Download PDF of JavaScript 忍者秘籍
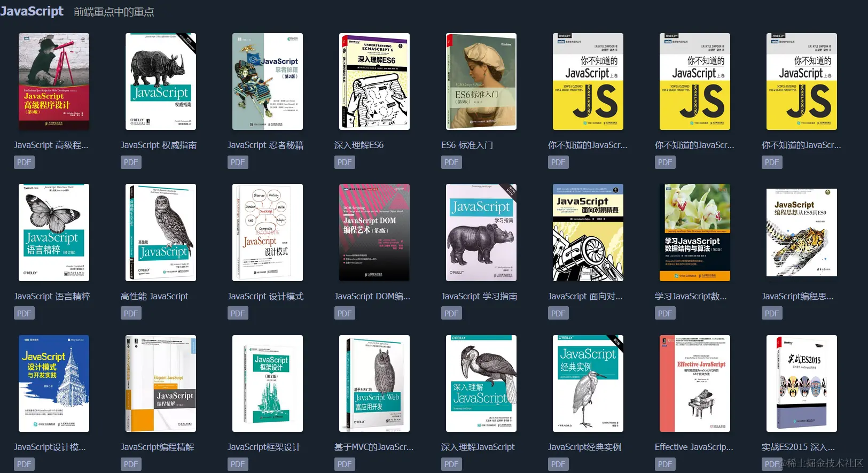Screen dimensions: 868x473 pyautogui.click(x=238, y=162)
